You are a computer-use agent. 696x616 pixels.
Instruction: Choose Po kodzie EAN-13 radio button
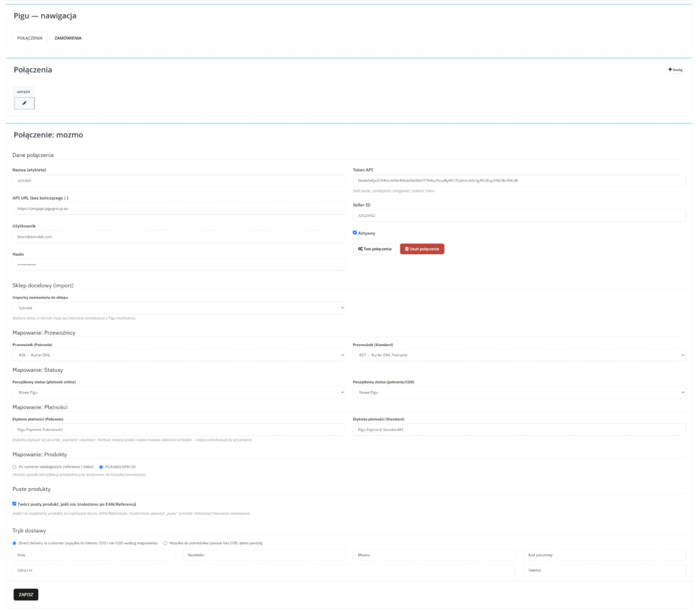(x=101, y=466)
